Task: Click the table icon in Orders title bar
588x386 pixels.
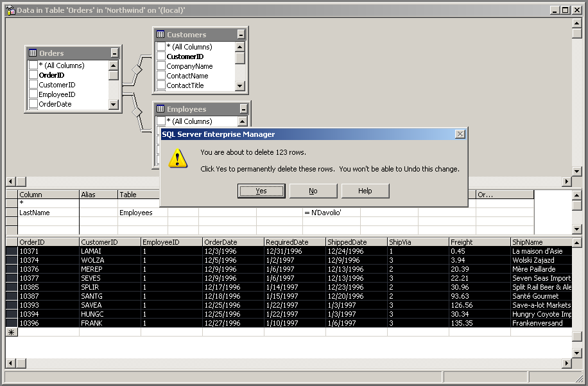Action: [33, 53]
